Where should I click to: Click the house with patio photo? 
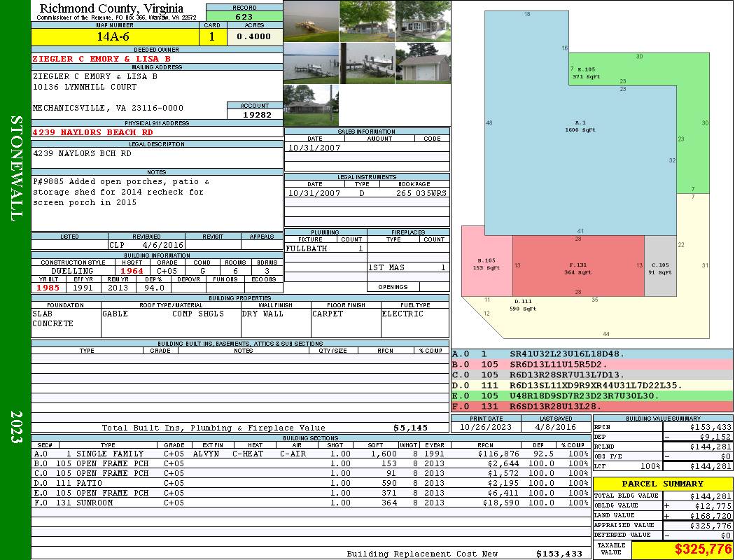click(423, 21)
